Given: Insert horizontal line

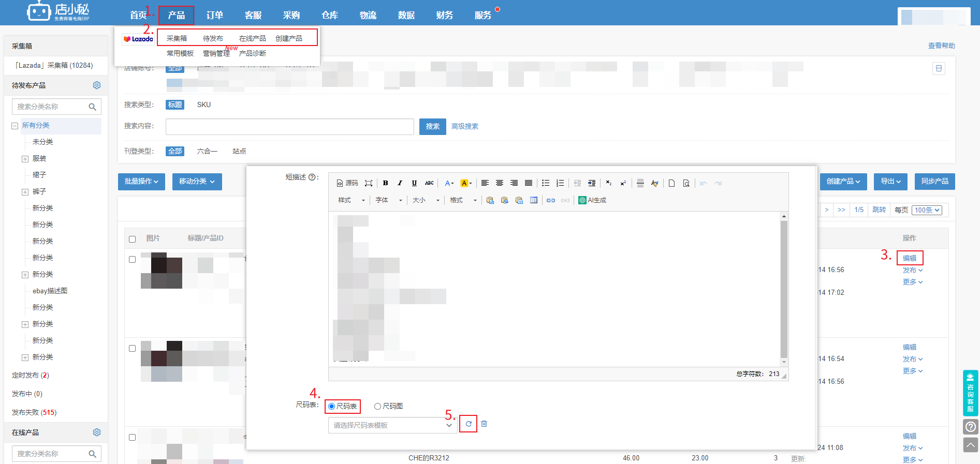Looking at the screenshot, I should click(x=640, y=183).
